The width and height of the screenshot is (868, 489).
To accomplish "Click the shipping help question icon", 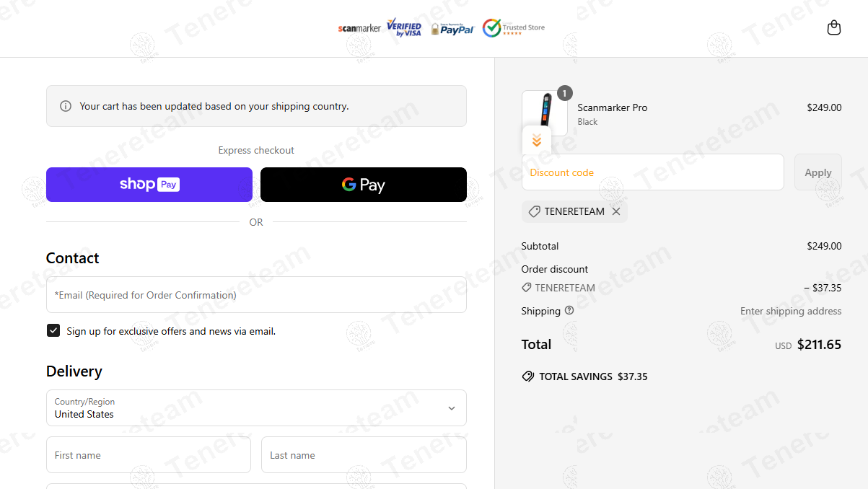I will pos(569,311).
